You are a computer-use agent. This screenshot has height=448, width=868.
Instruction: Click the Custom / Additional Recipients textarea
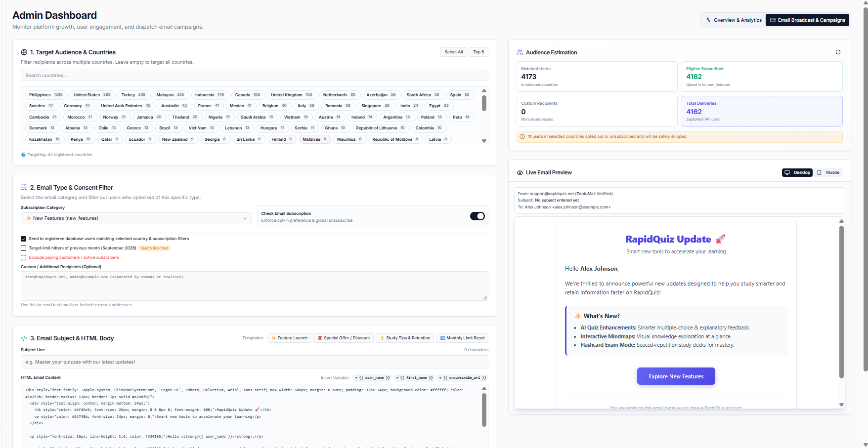tap(254, 286)
